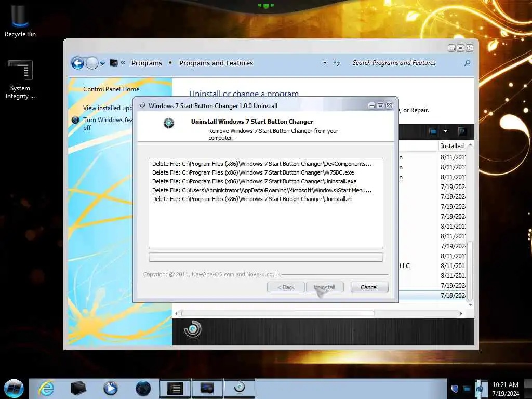Select Programs and Features breadcrumb
This screenshot has height=399, width=532.
(216, 63)
